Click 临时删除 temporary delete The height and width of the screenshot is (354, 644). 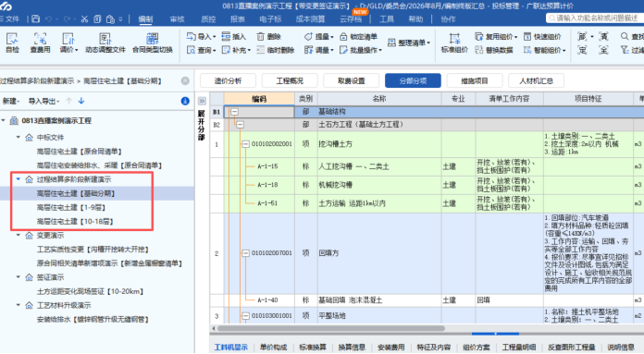[x=275, y=50]
